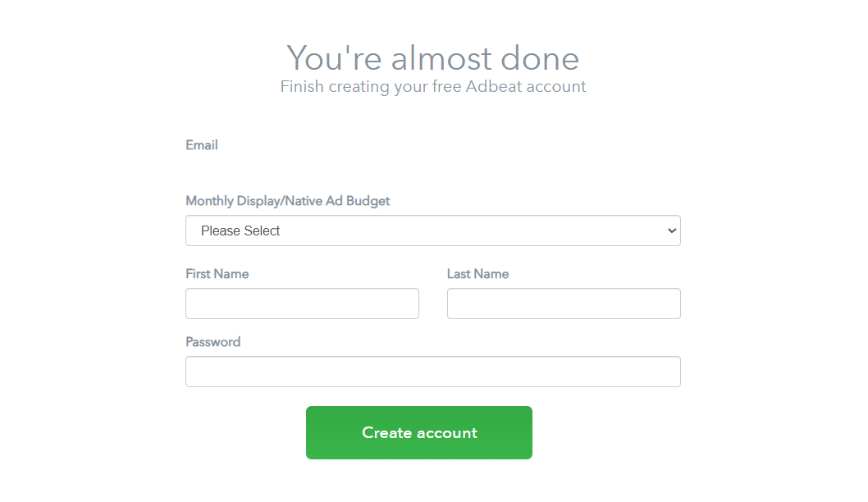The height and width of the screenshot is (502, 868).
Task: Click the word "creating" in the subtitle
Action: pyautogui.click(x=359, y=87)
